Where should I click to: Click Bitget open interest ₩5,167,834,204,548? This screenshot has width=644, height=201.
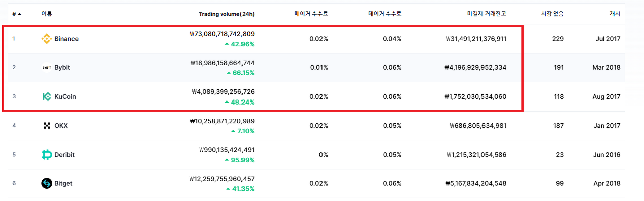tap(475, 183)
